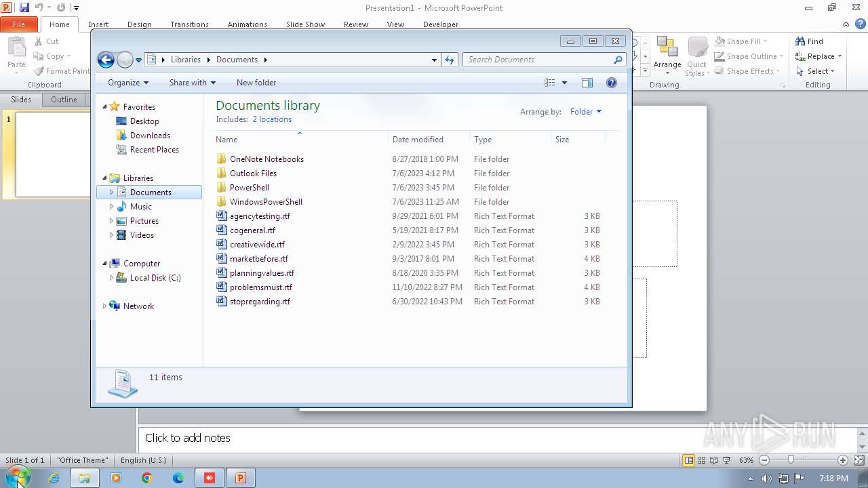Open the Organize dropdown menu
868x488 pixels.
(x=127, y=83)
